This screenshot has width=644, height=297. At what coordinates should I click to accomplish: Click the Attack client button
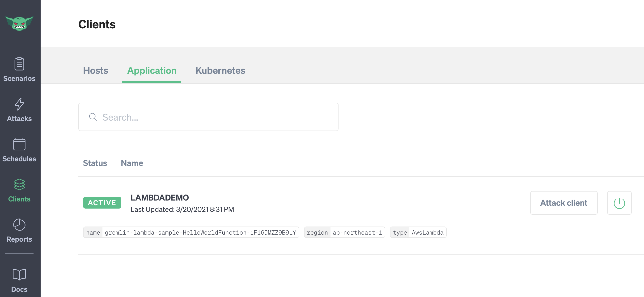coord(564,203)
